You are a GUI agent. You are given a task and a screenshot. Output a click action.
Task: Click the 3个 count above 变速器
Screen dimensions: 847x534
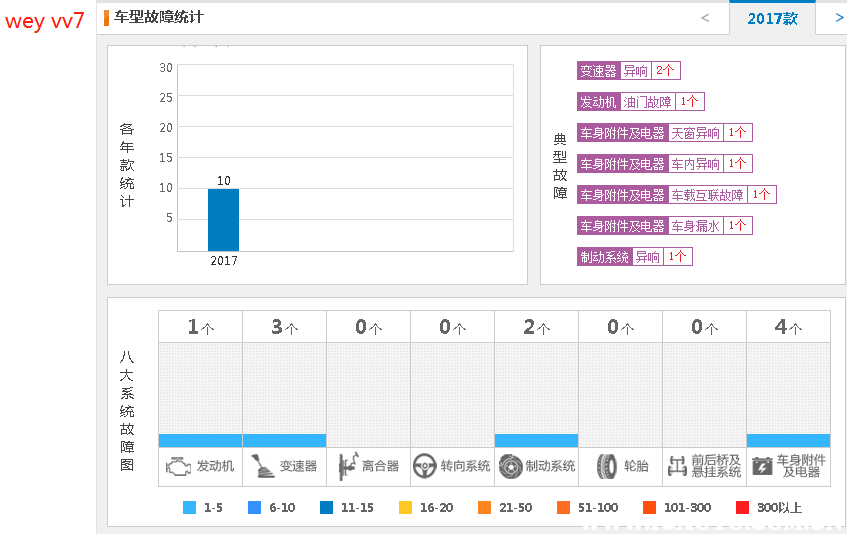click(x=285, y=327)
